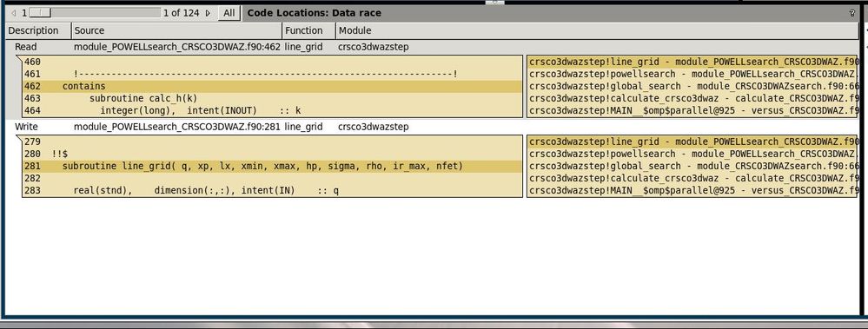Select code line 283 real(stnd) declaration
This screenshot has height=329, width=868.
pyautogui.click(x=272, y=190)
